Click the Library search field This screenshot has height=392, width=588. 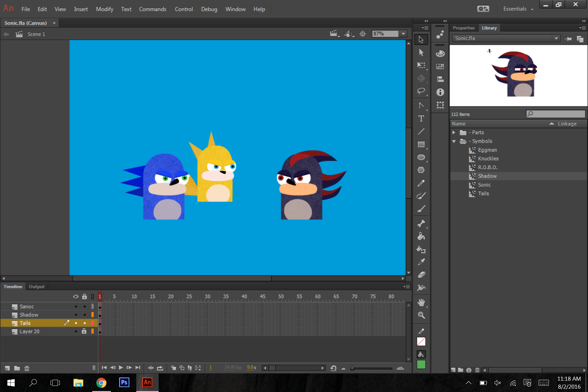(556, 114)
